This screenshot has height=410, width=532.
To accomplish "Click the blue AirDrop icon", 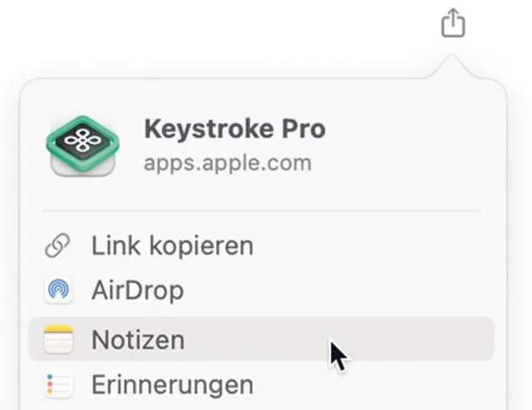I will (x=58, y=291).
